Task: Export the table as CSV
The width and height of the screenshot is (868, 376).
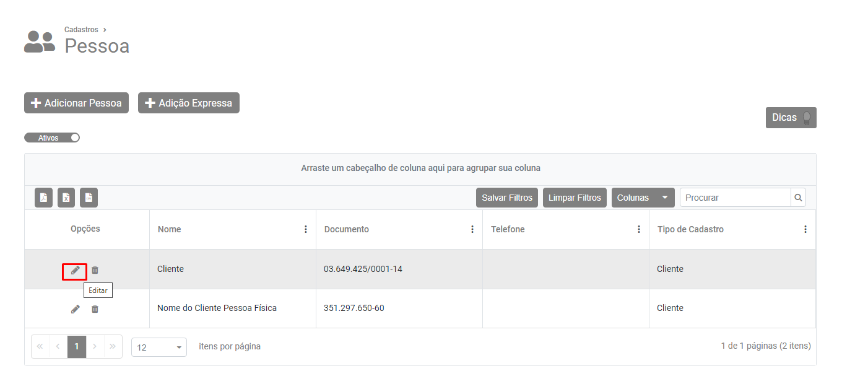Action: [89, 198]
